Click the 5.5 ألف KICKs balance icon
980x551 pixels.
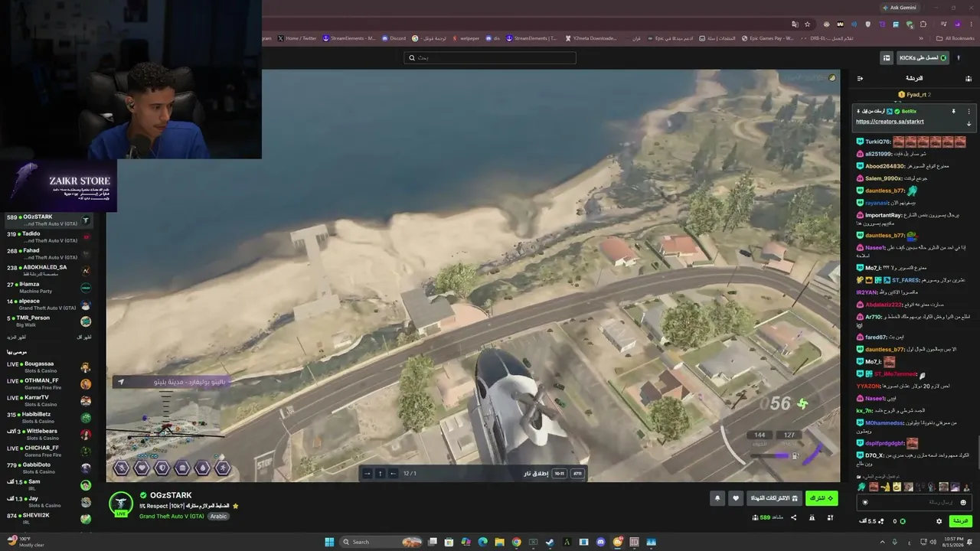(x=871, y=521)
